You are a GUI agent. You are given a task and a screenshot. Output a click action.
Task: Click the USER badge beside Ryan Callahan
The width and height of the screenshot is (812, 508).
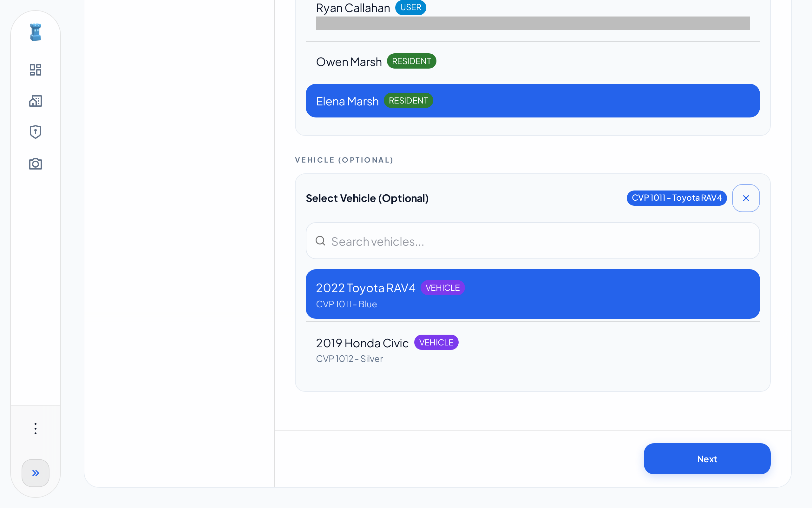pyautogui.click(x=411, y=7)
